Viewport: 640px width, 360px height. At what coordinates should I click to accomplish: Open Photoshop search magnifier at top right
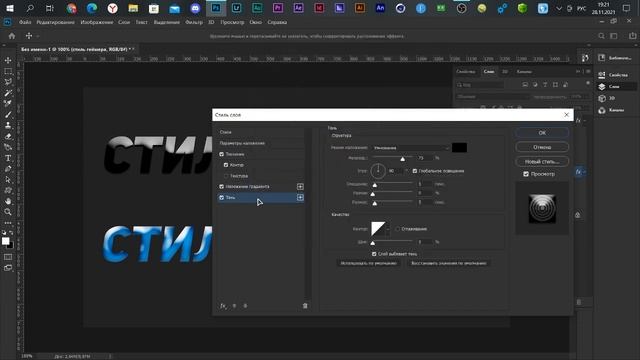tap(601, 36)
